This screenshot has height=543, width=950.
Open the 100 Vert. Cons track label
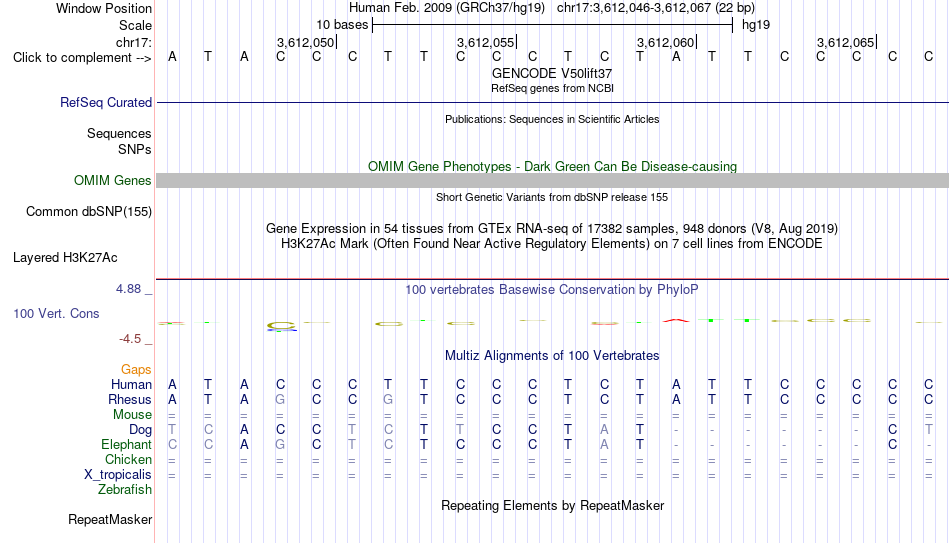pos(56,313)
